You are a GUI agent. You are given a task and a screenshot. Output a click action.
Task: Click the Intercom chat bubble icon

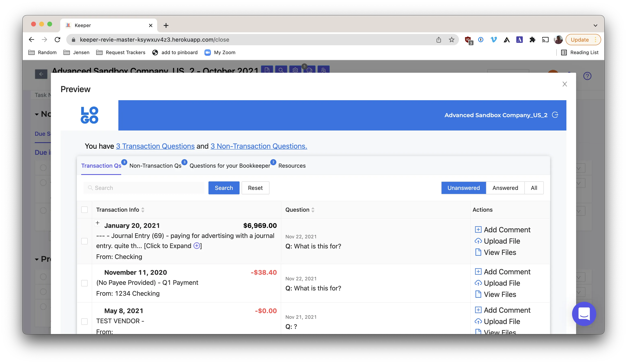(x=584, y=314)
